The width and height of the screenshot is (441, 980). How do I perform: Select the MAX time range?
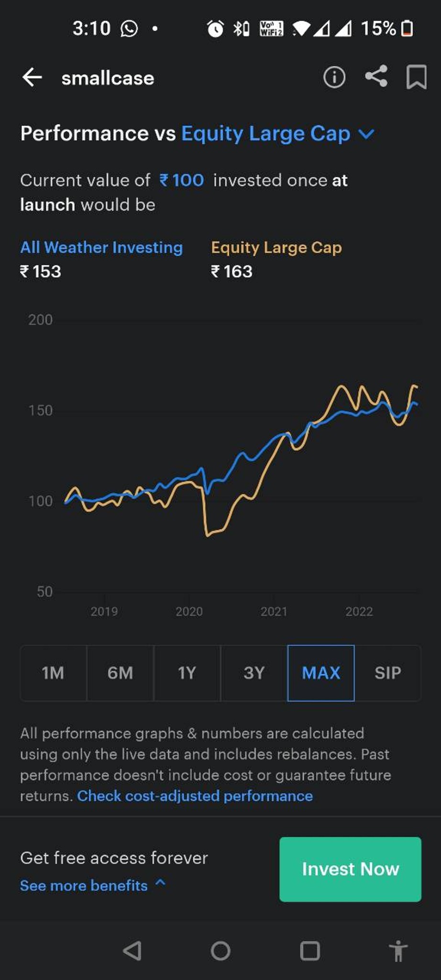tap(321, 673)
